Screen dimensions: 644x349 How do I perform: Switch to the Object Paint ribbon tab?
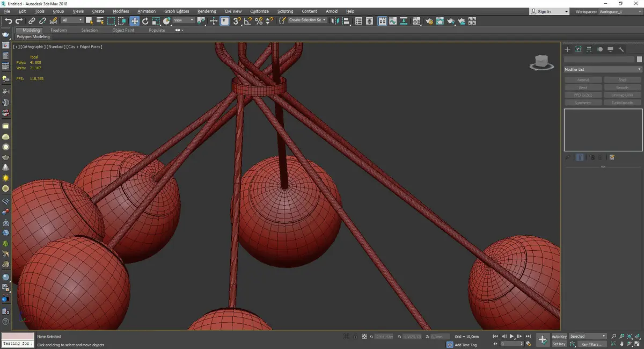click(123, 30)
